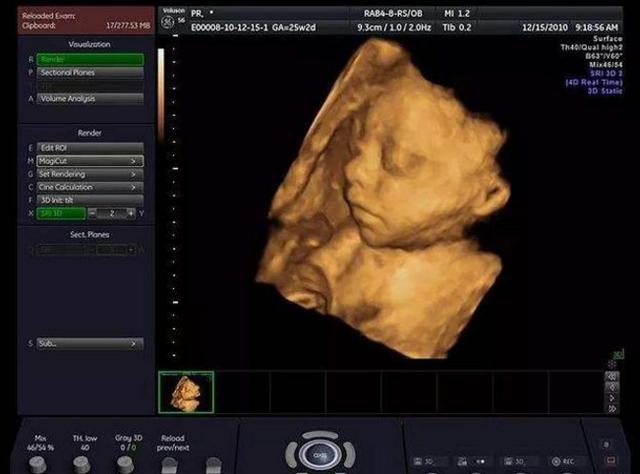Image resolution: width=640 pixels, height=474 pixels.
Task: Click the green 3D indicator icon
Action: click(619, 355)
